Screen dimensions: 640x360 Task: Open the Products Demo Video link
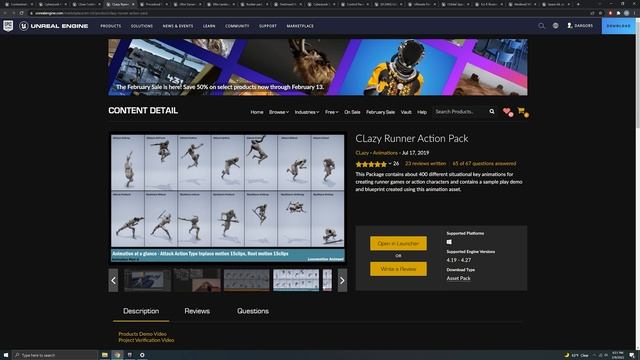142,334
